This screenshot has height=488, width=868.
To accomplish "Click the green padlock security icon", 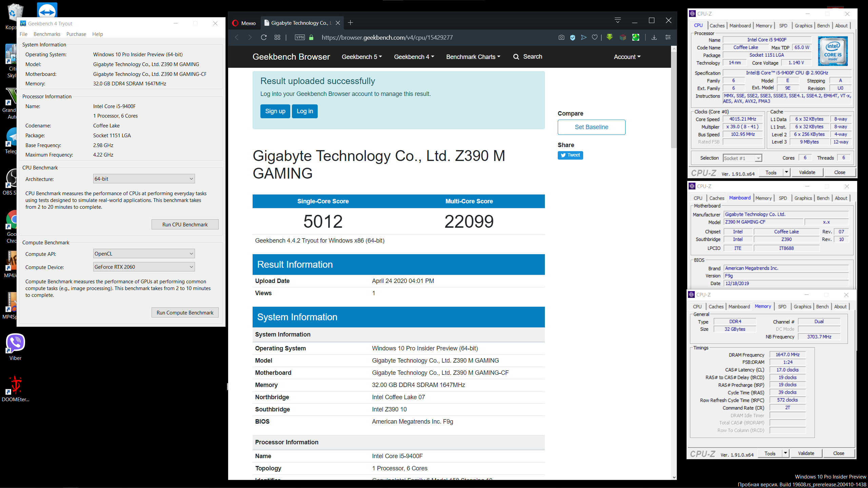I will (311, 38).
